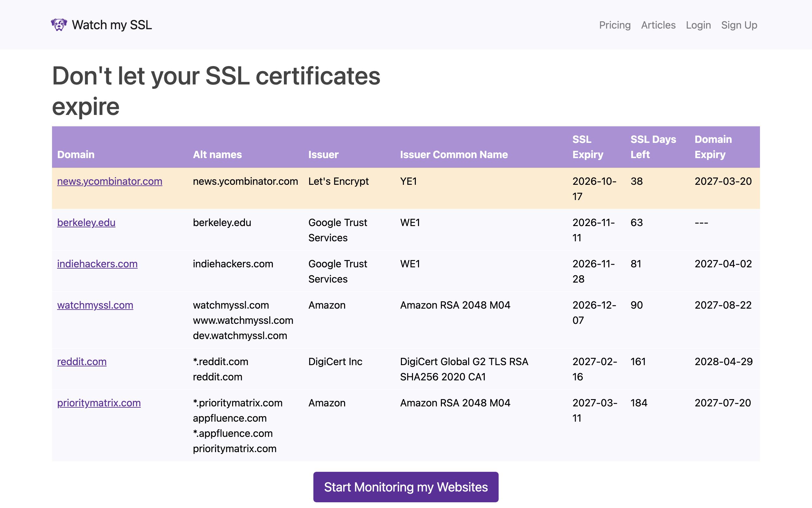Screen dimensions: 812x508
Task: Click the 2027-03-20 domain expiry value
Action: click(723, 181)
